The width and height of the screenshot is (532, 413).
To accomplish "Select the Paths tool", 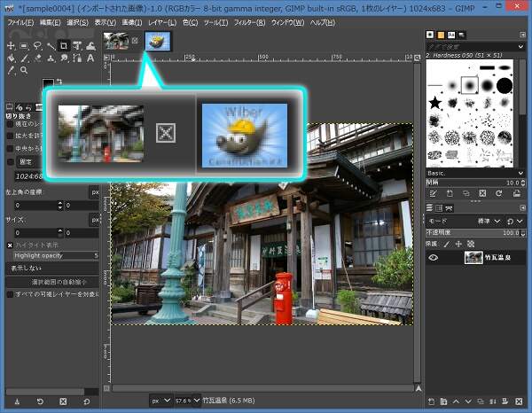I will [x=77, y=58].
